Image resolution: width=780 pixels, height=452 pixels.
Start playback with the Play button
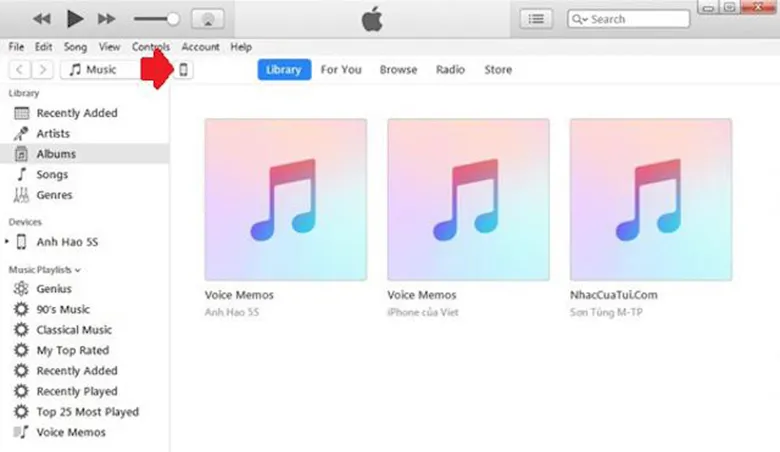tap(75, 19)
